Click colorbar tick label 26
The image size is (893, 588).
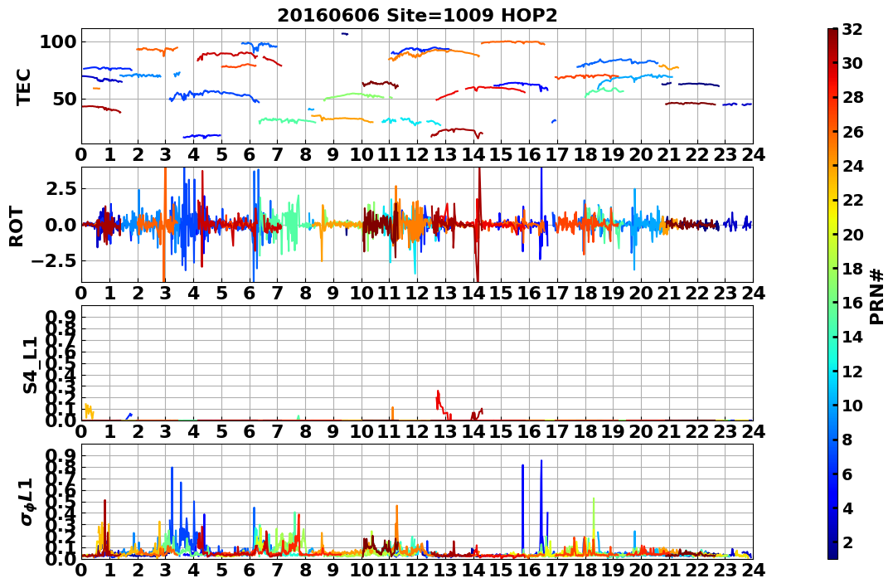[852, 132]
